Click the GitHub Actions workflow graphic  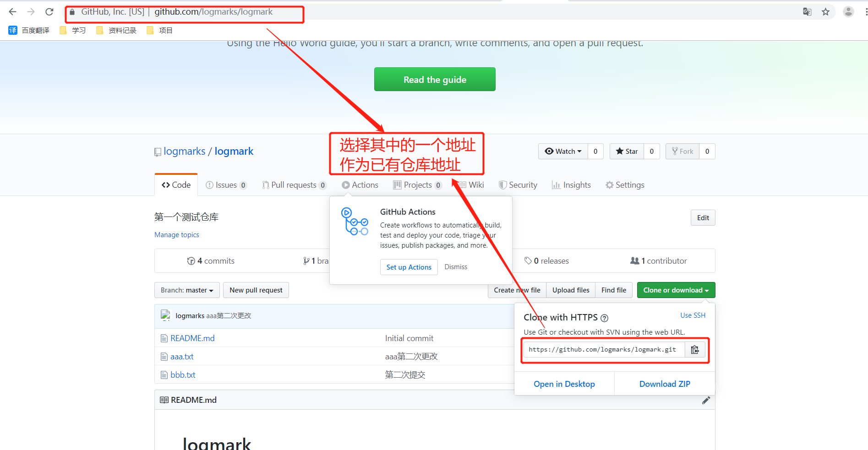pos(355,222)
